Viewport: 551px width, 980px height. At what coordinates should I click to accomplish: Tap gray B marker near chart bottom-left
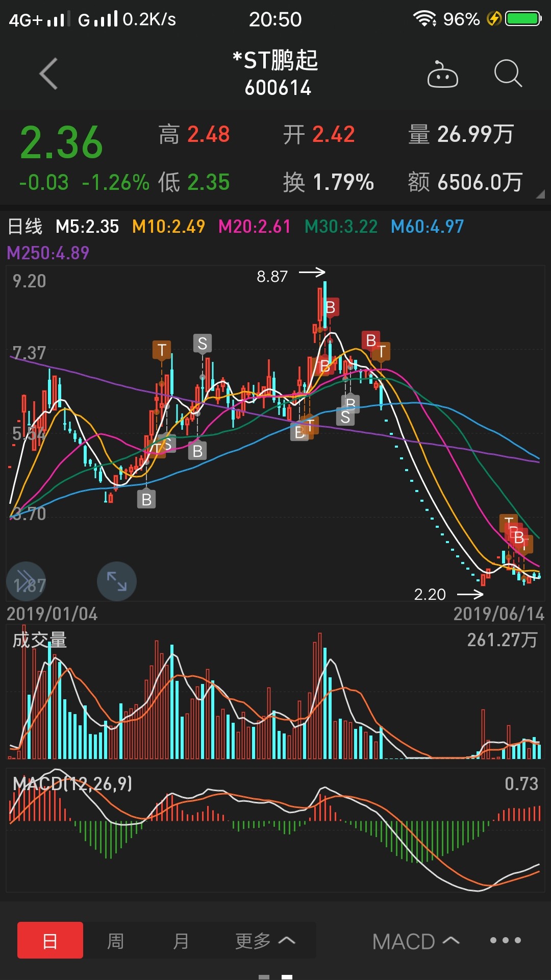[146, 499]
